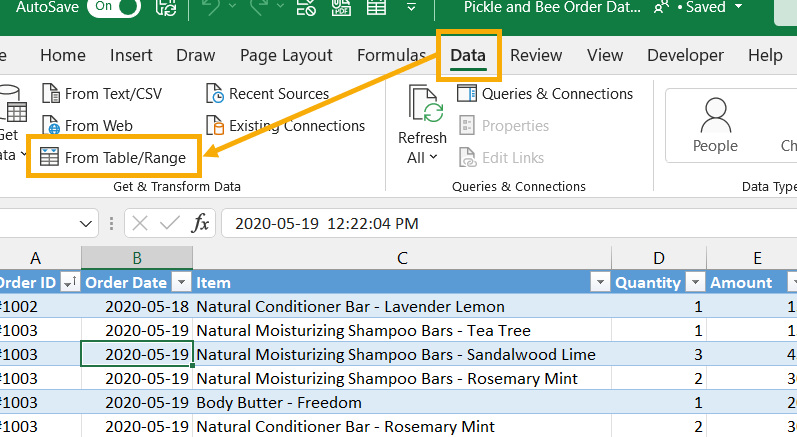Open the Order ID filter dropdown

[70, 282]
